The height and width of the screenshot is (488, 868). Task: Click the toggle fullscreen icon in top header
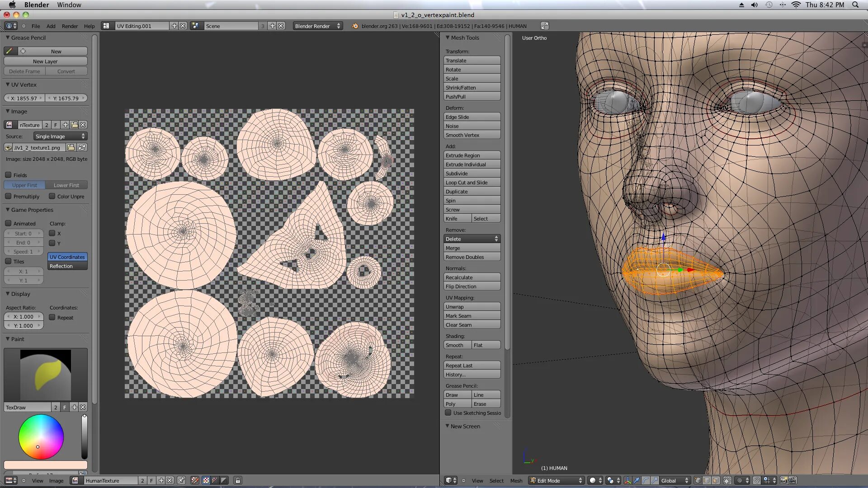click(544, 26)
